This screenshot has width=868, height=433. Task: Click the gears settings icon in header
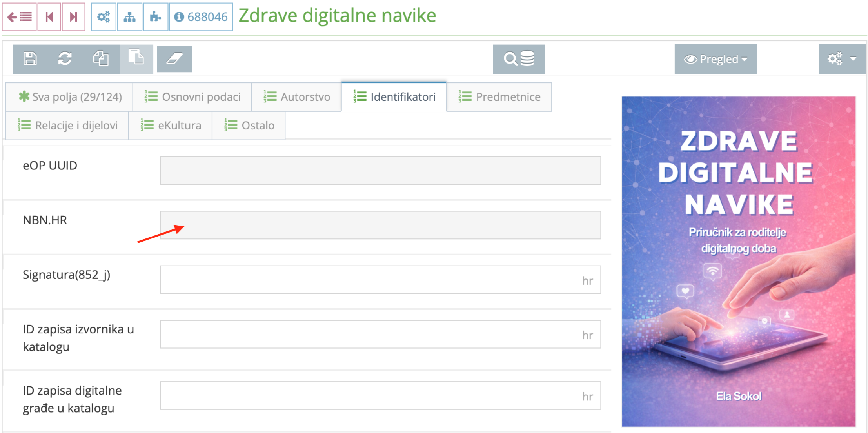pos(104,16)
